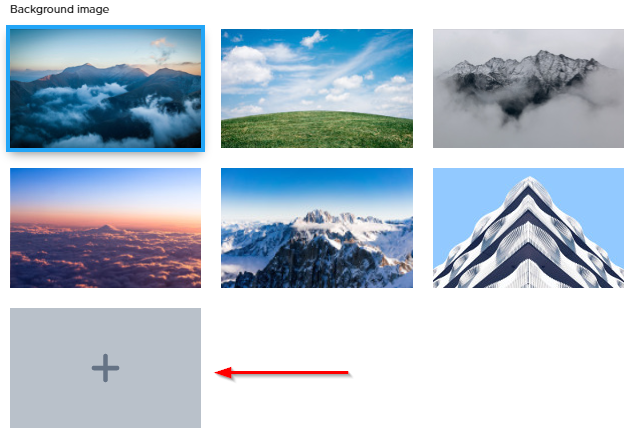Click the Background image label

click(60, 9)
